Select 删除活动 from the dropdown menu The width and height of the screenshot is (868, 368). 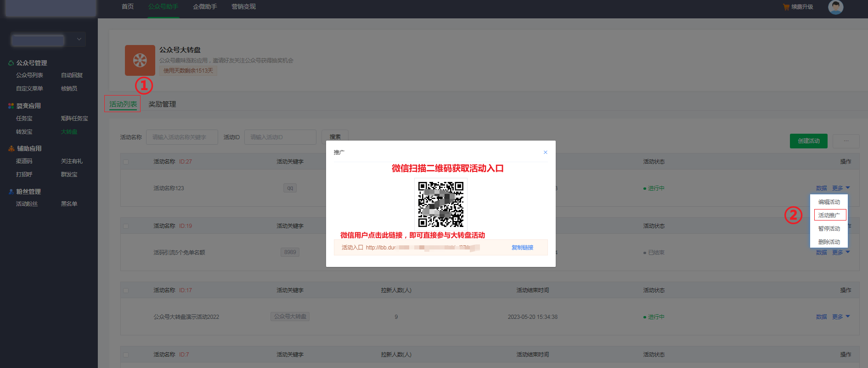[x=829, y=242]
